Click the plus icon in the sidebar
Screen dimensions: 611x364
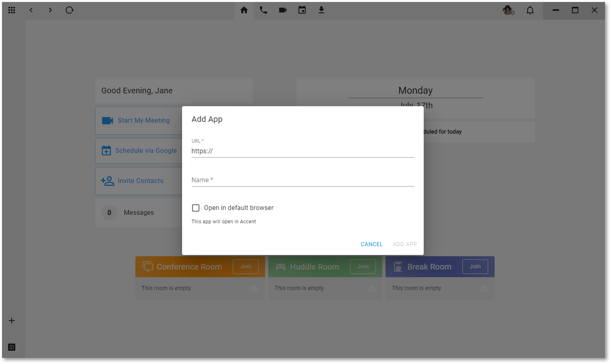(12, 321)
